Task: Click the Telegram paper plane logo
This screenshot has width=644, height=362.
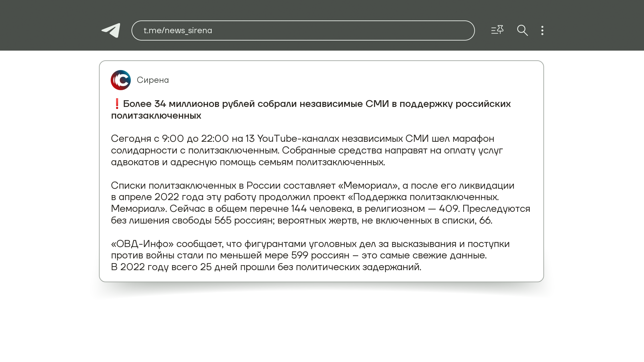Action: point(111,31)
